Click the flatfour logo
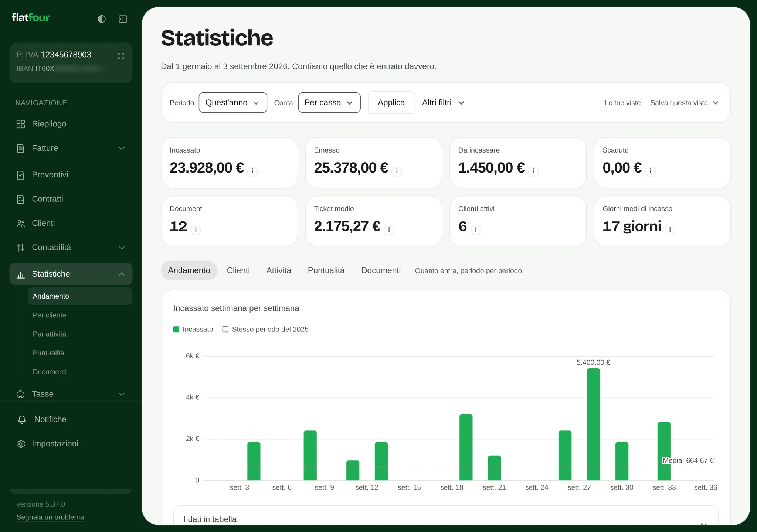 (x=31, y=17)
